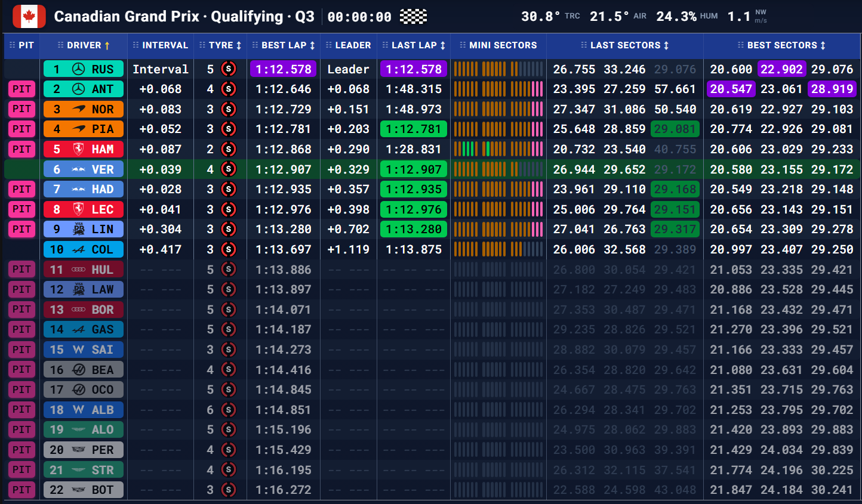
Task: Click the Mercedes logo beside ANT
Action: point(78,89)
